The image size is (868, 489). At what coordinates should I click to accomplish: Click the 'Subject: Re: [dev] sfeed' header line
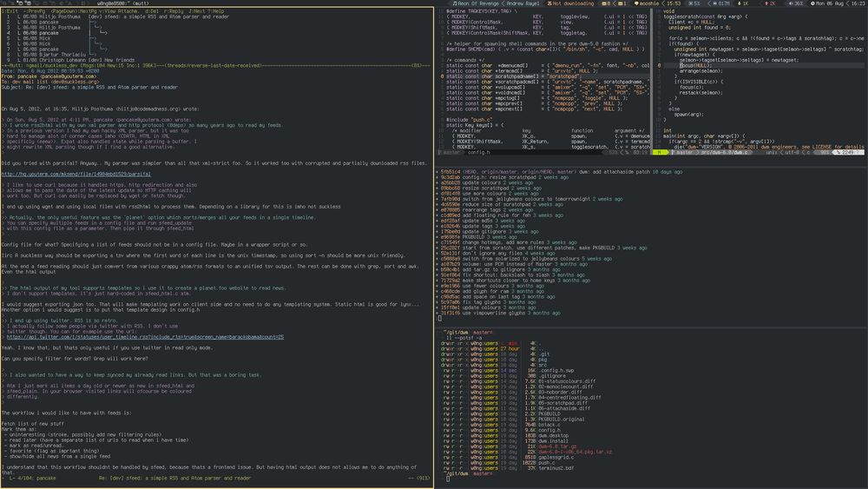[89, 88]
